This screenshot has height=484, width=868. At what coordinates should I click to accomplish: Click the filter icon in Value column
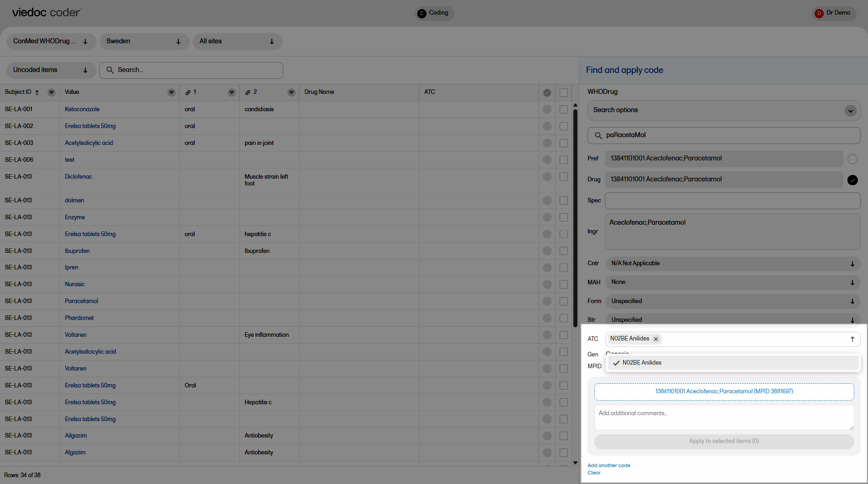tap(172, 93)
